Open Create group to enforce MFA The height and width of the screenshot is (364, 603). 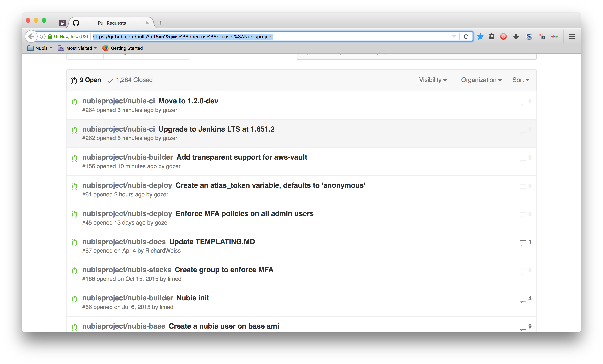[224, 270]
